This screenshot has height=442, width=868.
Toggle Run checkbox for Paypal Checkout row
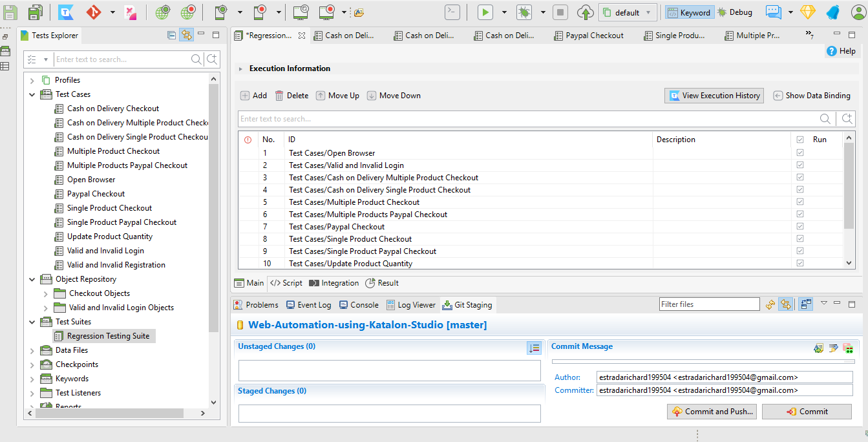[x=800, y=227]
